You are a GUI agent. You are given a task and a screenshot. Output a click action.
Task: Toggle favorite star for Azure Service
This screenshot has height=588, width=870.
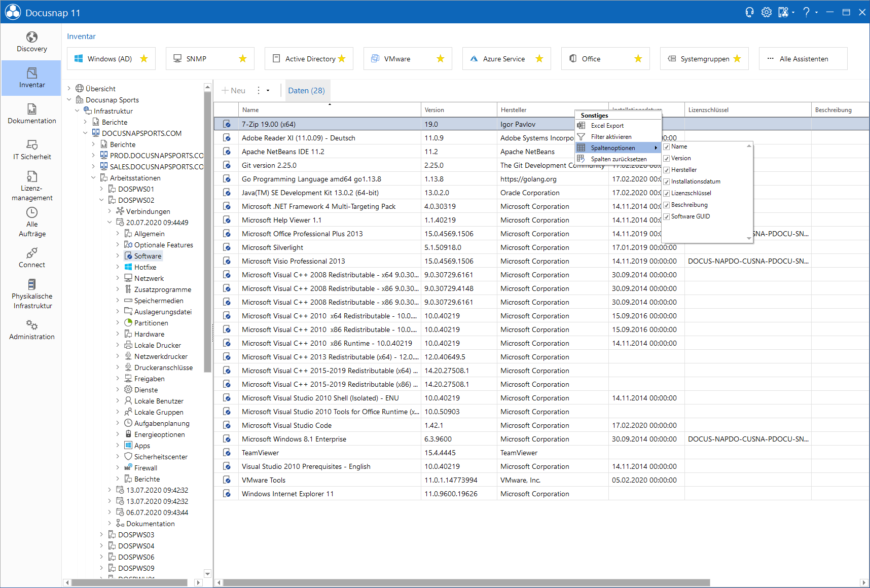point(539,59)
